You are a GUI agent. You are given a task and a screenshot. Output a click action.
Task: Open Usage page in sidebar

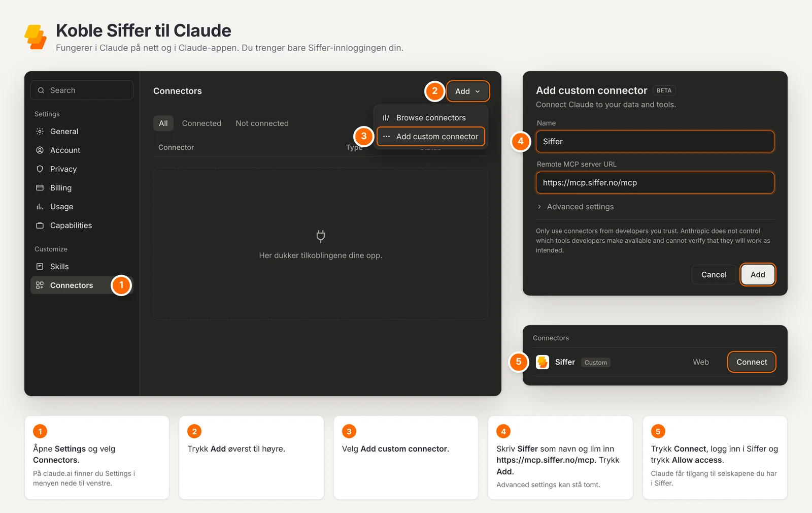tap(81, 207)
